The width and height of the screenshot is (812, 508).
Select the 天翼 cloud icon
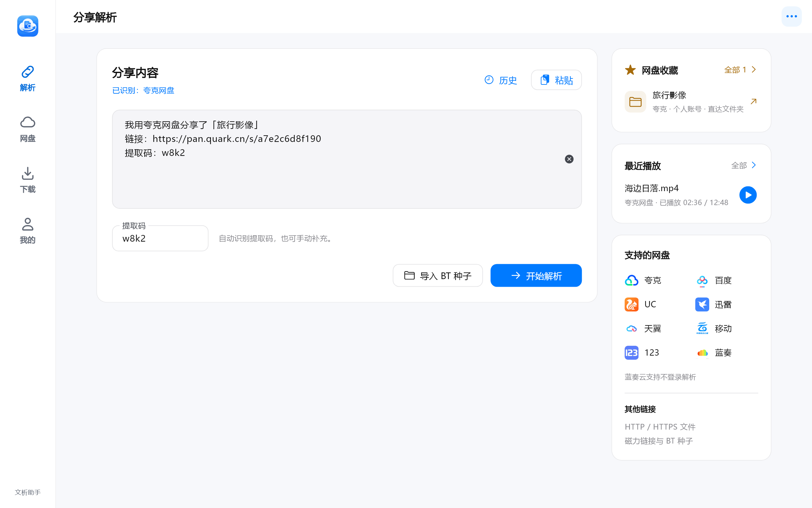(x=631, y=329)
